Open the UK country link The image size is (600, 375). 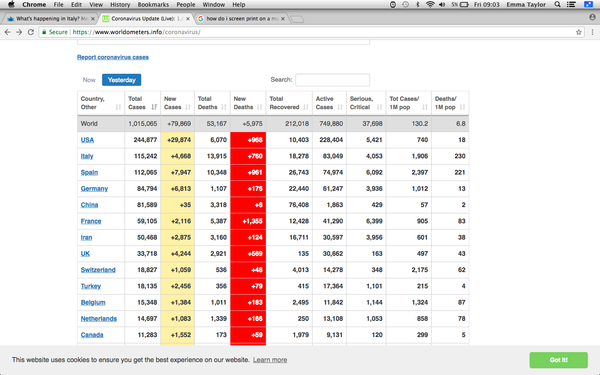[x=85, y=254]
